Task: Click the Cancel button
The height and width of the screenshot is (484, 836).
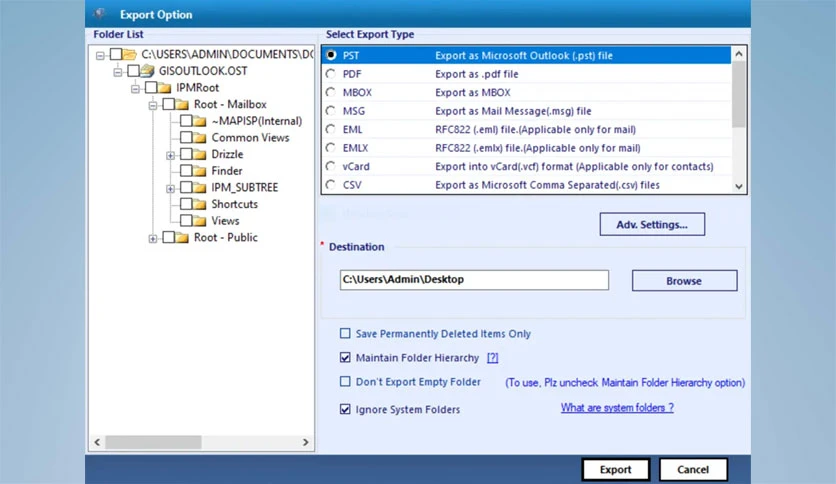Action: click(x=693, y=470)
